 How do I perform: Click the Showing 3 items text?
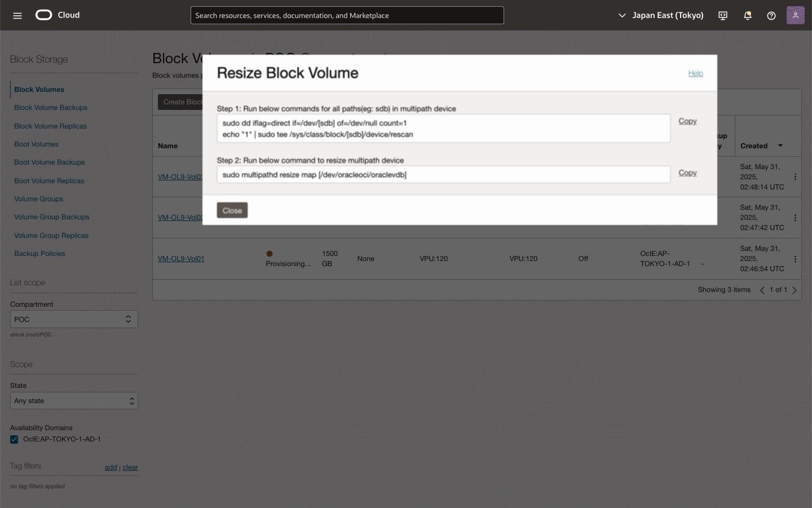[724, 290]
